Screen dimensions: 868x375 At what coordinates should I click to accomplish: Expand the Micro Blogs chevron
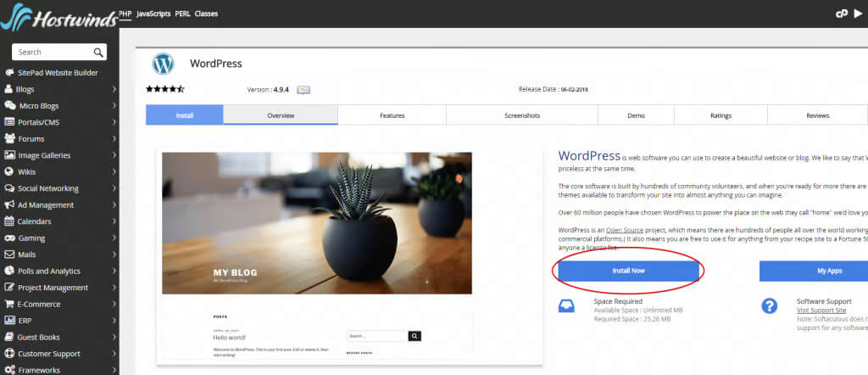pyautogui.click(x=114, y=105)
